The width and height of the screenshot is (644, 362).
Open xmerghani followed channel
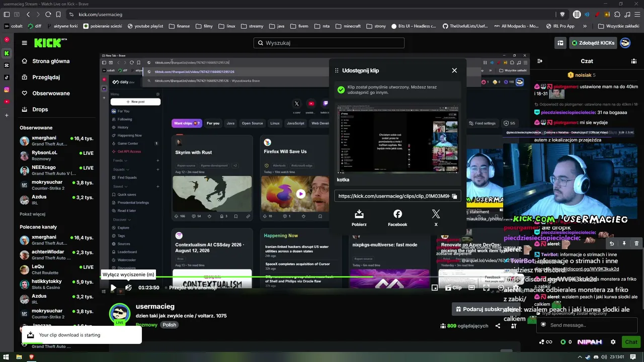57,141
